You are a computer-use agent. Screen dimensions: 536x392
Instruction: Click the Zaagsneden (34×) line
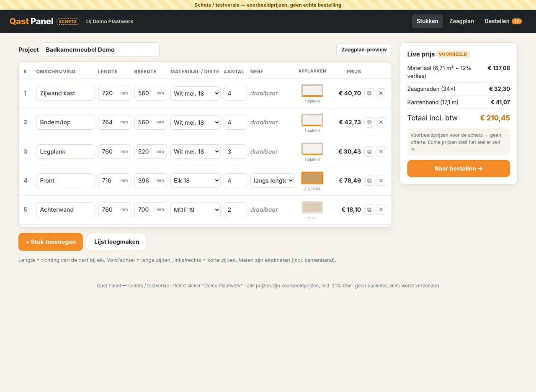[459, 89]
